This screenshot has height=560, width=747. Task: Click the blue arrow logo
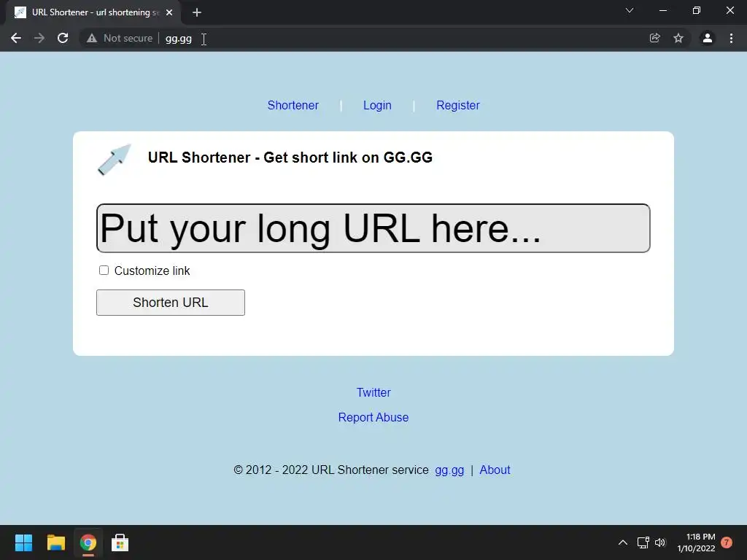(x=115, y=160)
